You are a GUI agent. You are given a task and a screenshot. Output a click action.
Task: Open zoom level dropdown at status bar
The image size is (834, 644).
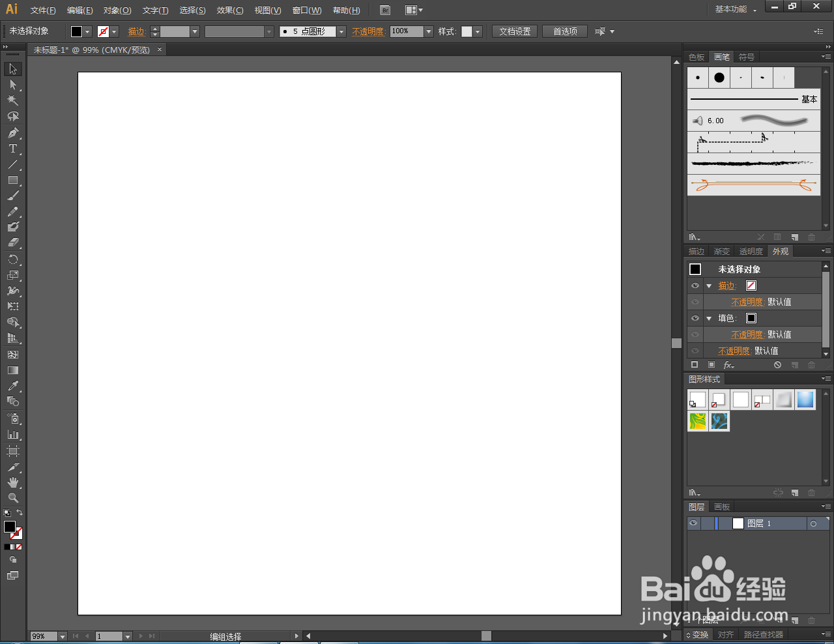point(63,636)
